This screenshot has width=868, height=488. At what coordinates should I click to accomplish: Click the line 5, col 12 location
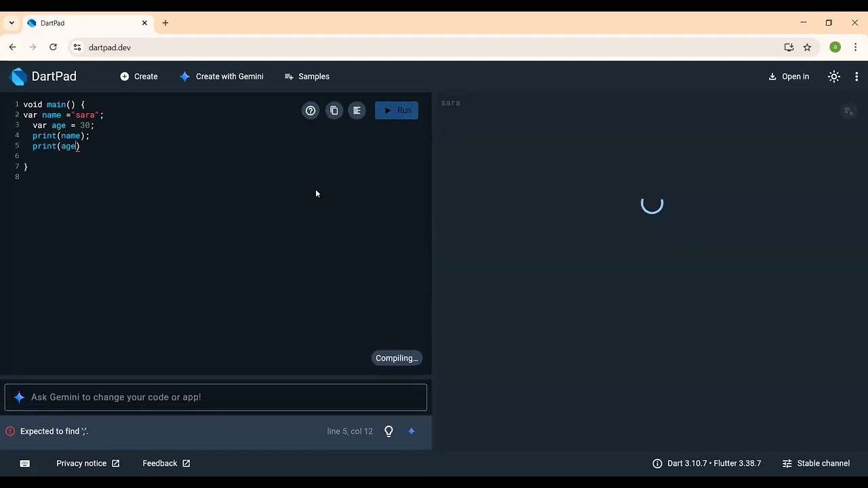coord(350,431)
